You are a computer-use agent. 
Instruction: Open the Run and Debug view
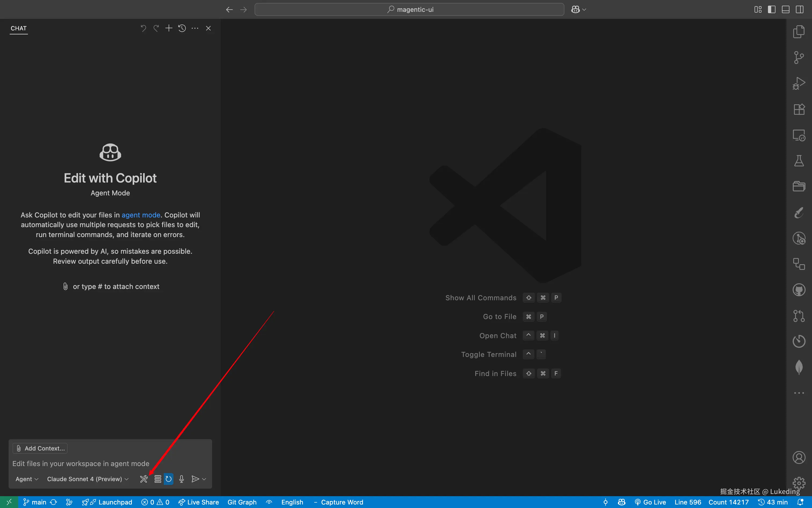pos(799,83)
